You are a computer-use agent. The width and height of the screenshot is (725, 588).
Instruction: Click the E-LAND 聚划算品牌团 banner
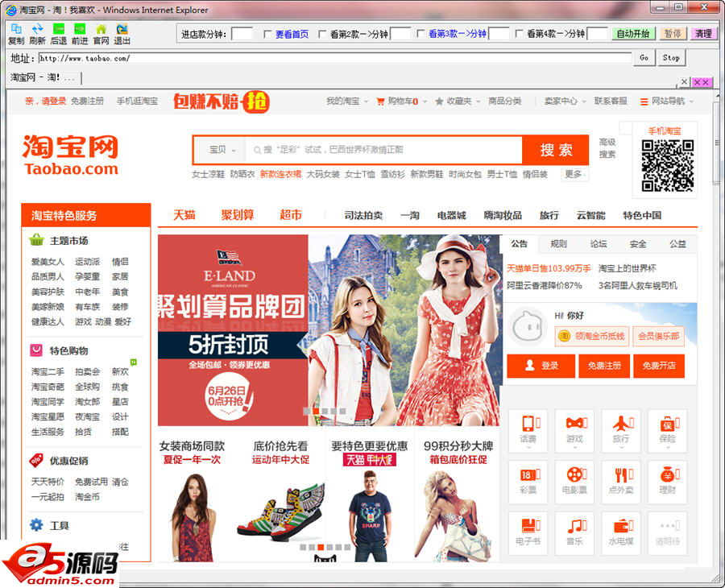pos(328,330)
